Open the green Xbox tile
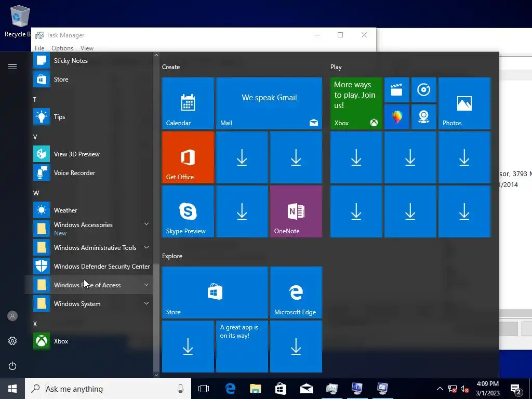Image resolution: width=532 pixels, height=399 pixels. (356, 103)
